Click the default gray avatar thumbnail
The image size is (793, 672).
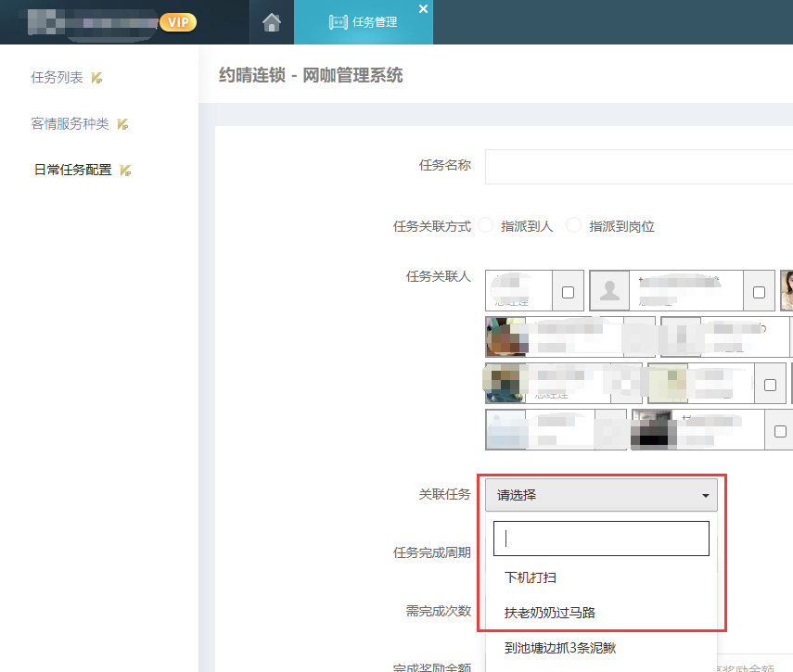coord(610,291)
